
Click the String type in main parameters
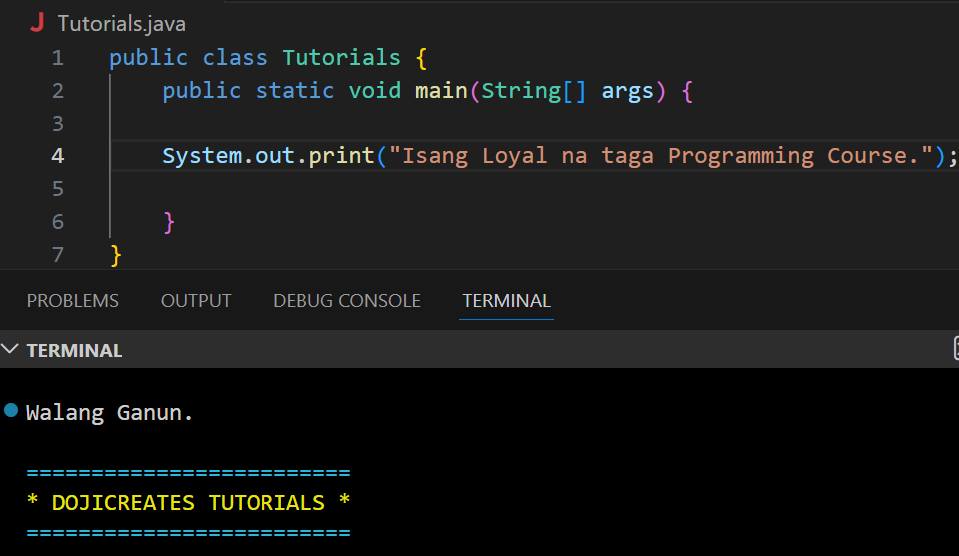[521, 91]
